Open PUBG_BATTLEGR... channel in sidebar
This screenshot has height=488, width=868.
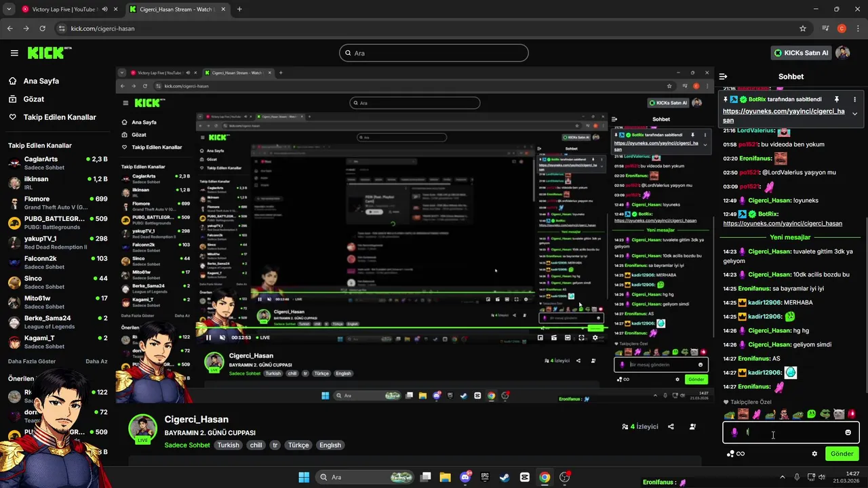pos(58,222)
